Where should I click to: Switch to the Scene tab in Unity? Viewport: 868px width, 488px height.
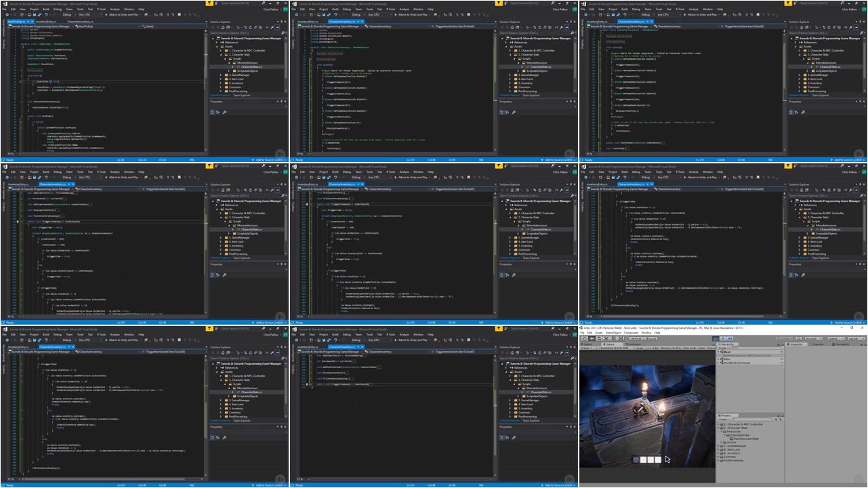coord(587,344)
